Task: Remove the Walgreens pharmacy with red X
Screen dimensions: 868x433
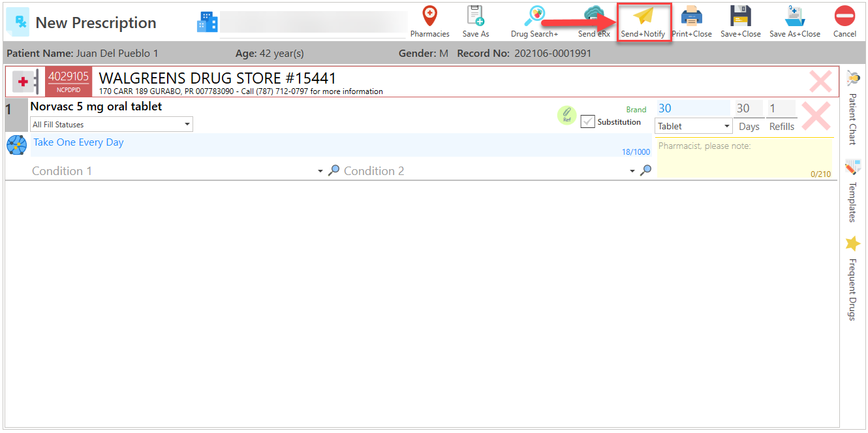Action: 820,81
